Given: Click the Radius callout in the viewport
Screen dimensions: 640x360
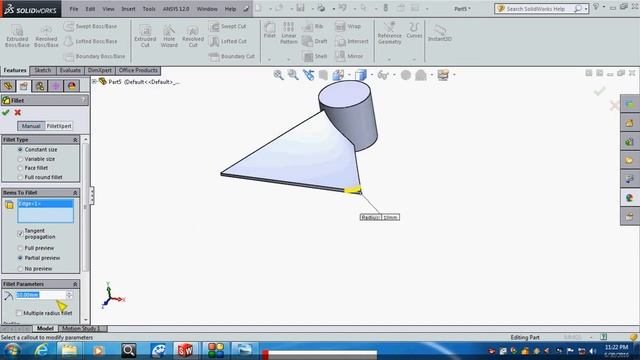Looking at the screenshot, I should [380, 217].
